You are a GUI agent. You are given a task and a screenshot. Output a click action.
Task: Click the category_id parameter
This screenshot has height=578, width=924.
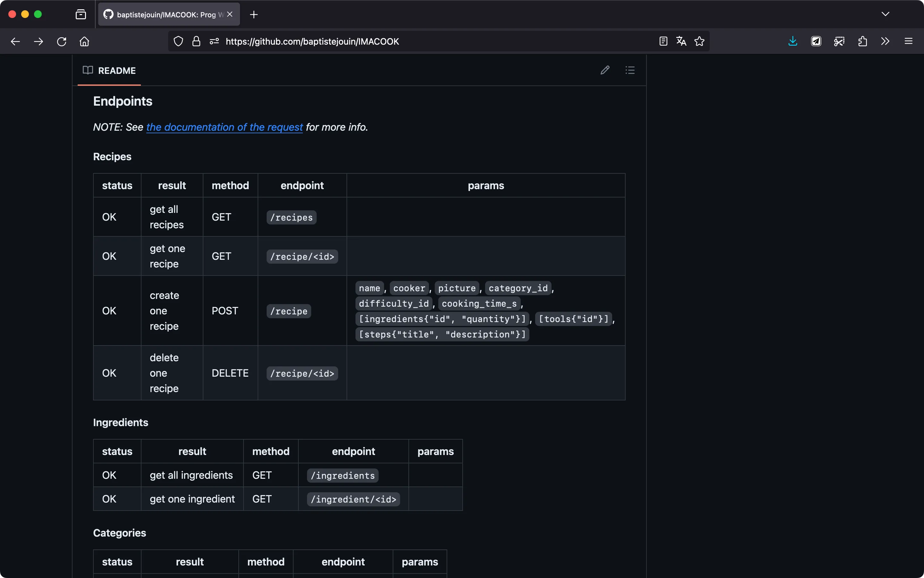[x=518, y=288]
